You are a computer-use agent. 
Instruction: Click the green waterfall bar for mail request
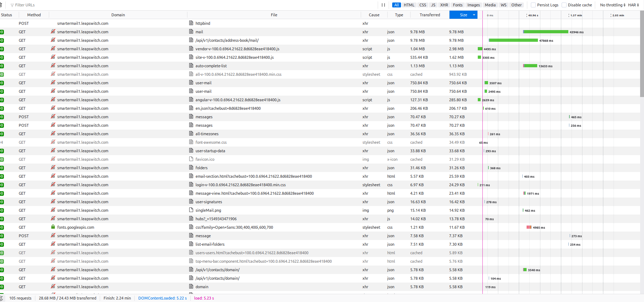pyautogui.click(x=545, y=32)
